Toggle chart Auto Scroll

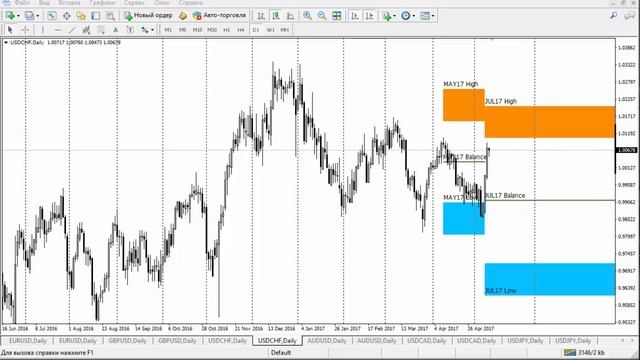pos(355,16)
